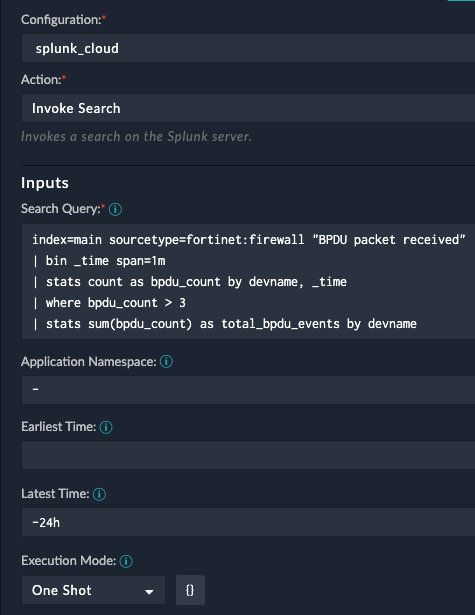Click the Configuration field label
Viewport: 475px width, 615px height.
61,20
